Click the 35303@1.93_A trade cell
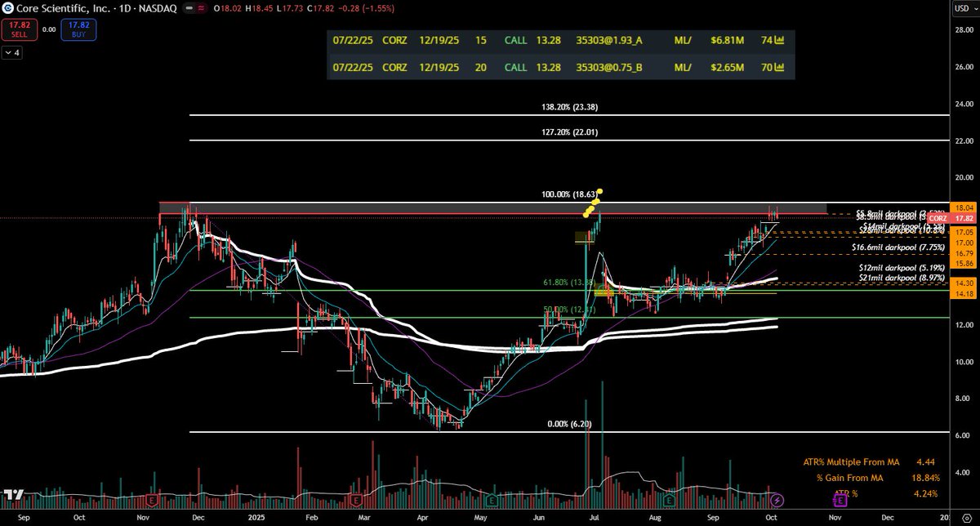The width and height of the screenshot is (980, 526). click(x=608, y=39)
